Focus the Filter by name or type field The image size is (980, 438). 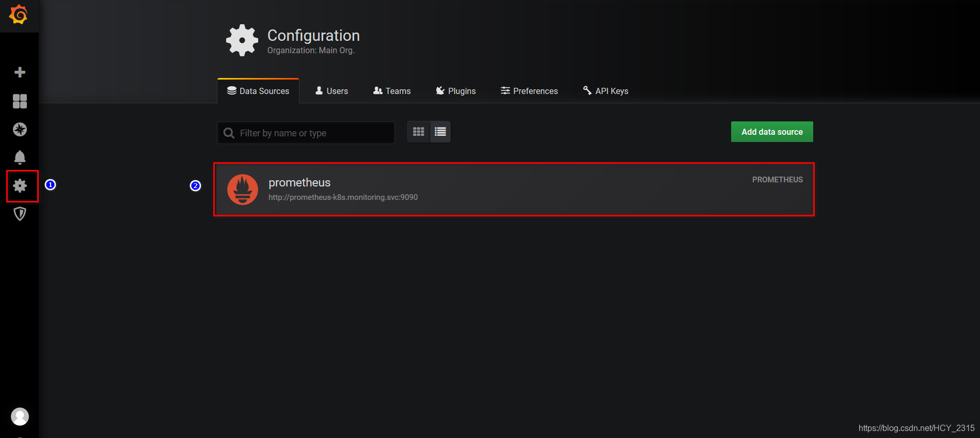[x=306, y=133]
